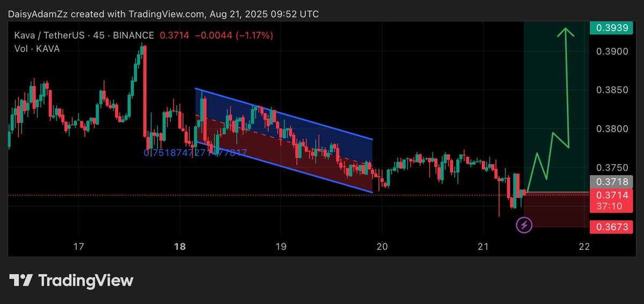Click date 22 on the time axis

(x=585, y=247)
